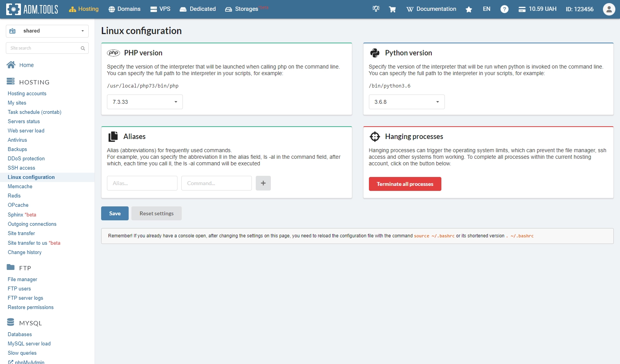Open help via question mark icon

tap(504, 9)
